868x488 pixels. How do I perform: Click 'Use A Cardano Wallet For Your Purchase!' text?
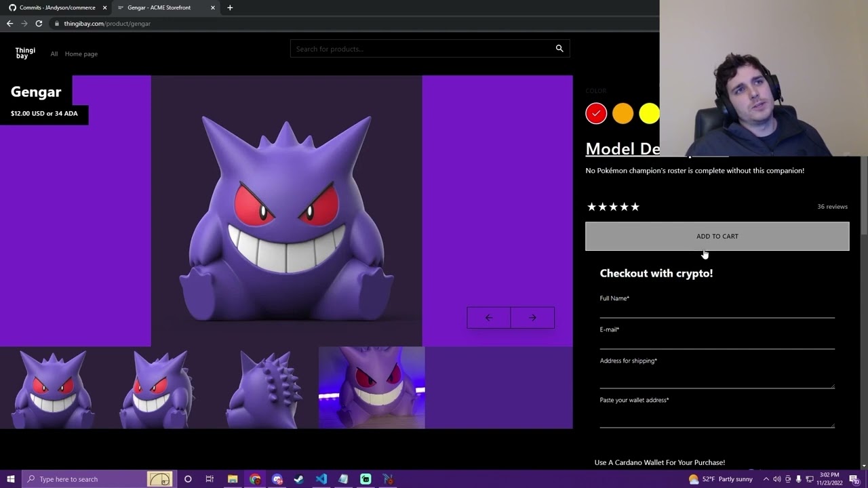pyautogui.click(x=660, y=462)
